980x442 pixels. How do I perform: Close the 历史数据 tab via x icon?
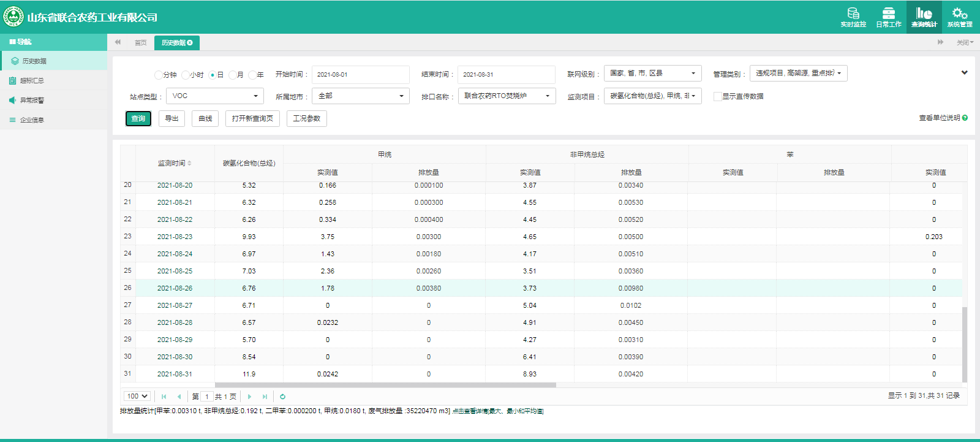[190, 43]
